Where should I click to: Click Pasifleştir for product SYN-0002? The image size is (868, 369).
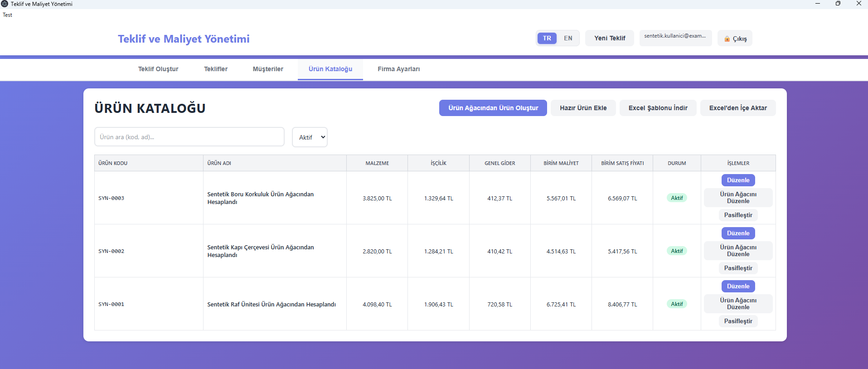[x=738, y=268]
